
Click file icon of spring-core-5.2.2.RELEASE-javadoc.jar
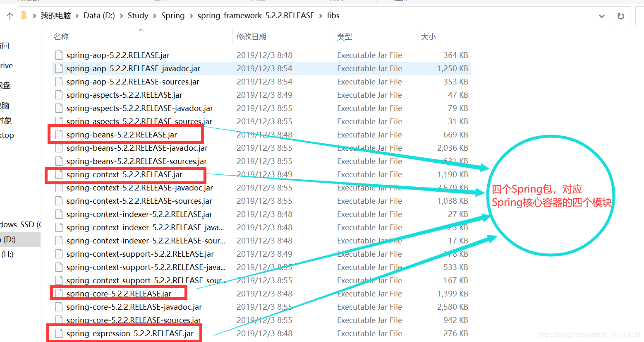(x=59, y=307)
